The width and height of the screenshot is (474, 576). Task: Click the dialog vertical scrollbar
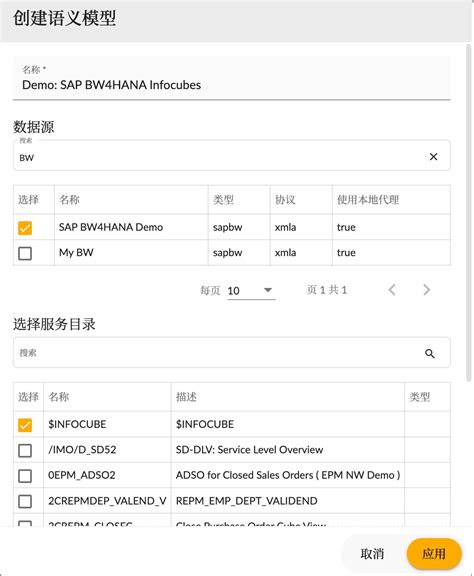pyautogui.click(x=468, y=213)
